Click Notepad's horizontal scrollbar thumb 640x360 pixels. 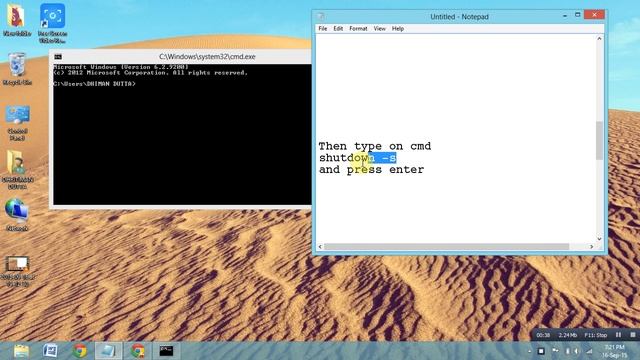coord(447,247)
